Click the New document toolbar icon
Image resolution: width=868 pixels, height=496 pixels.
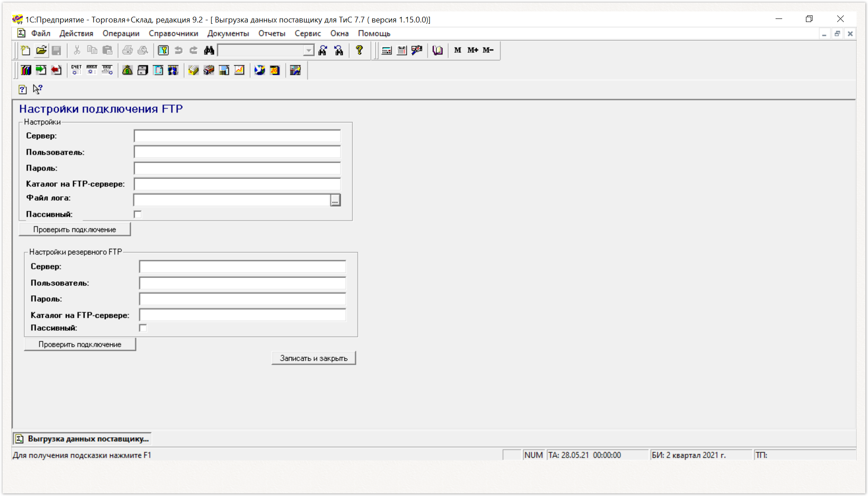tap(26, 50)
